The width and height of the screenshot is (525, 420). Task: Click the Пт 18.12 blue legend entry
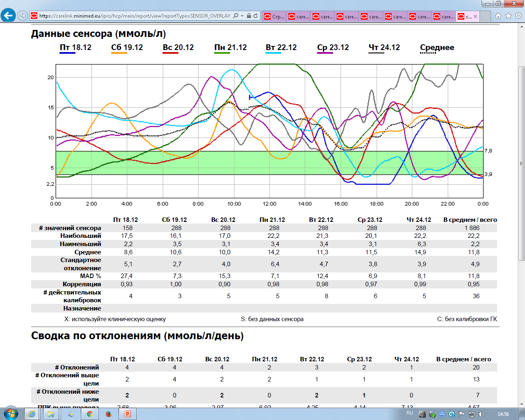pyautogui.click(x=75, y=48)
